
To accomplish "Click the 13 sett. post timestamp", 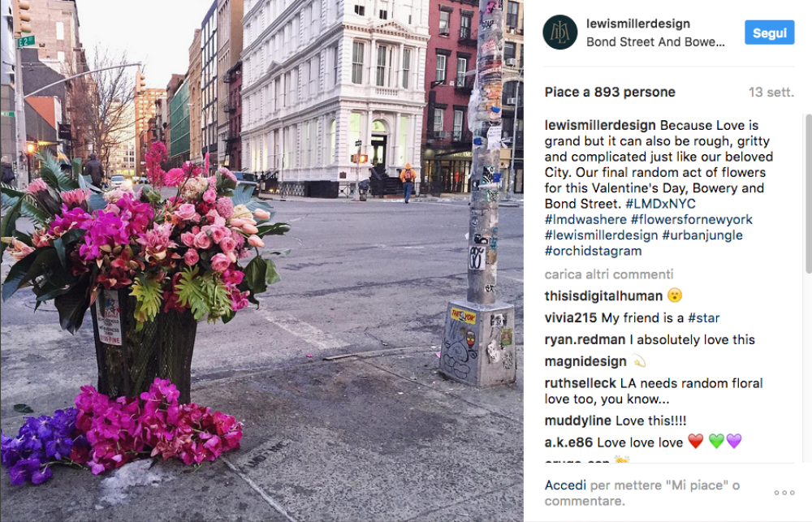I will point(771,93).
